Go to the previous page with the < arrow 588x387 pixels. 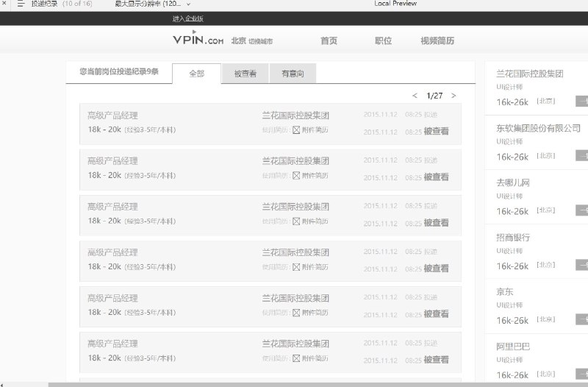click(x=415, y=96)
